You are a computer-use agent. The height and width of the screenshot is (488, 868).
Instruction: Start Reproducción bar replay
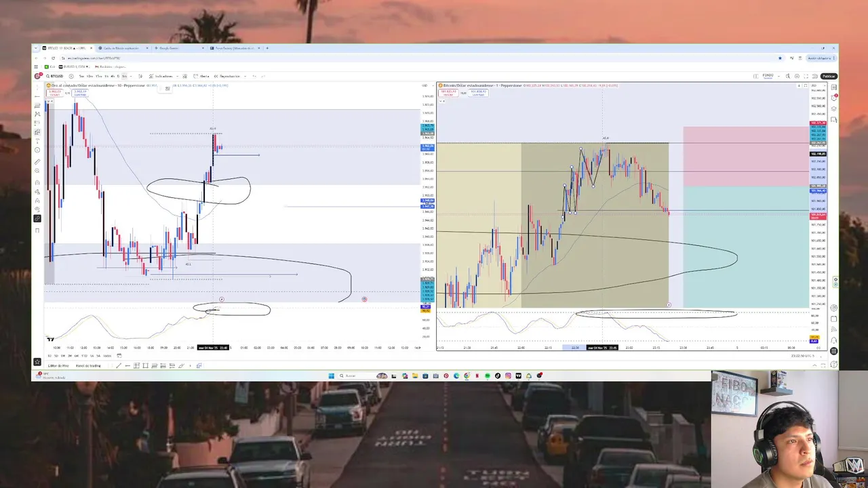pyautogui.click(x=226, y=76)
